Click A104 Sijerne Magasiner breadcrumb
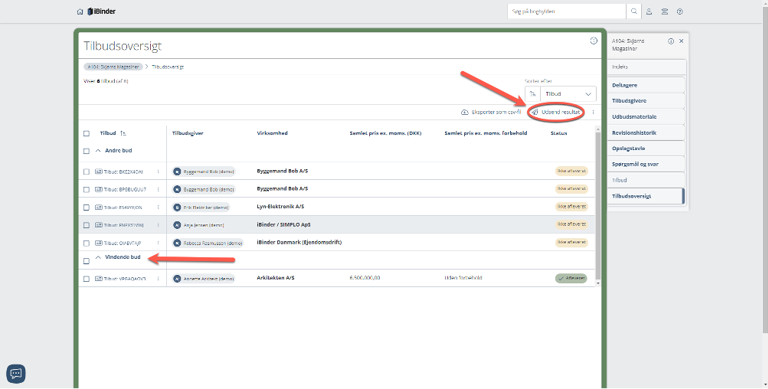 click(x=113, y=67)
